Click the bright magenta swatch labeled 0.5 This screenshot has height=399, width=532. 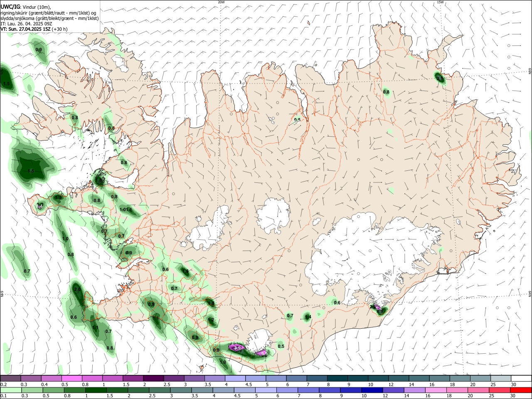(72, 378)
